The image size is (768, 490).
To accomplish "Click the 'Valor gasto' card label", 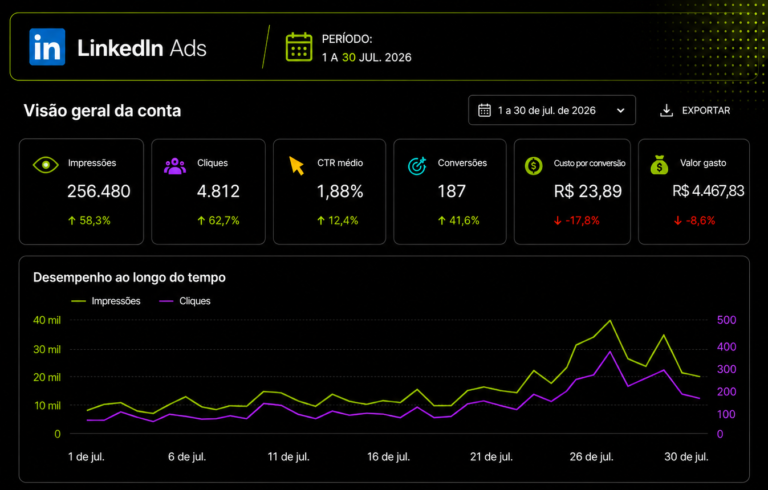I will pos(703,163).
